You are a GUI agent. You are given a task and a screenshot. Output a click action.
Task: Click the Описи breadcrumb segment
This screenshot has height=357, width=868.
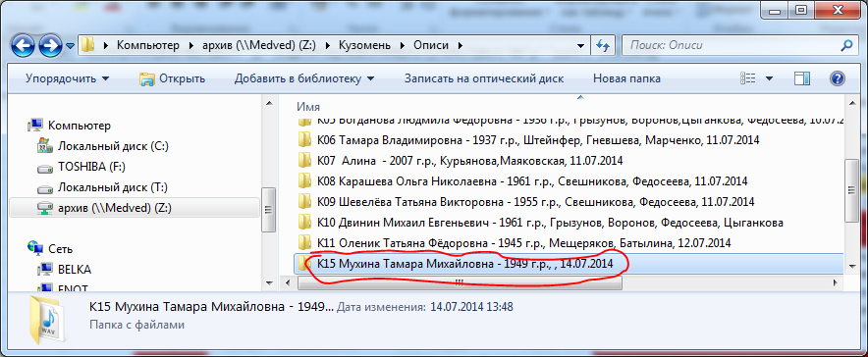click(431, 45)
